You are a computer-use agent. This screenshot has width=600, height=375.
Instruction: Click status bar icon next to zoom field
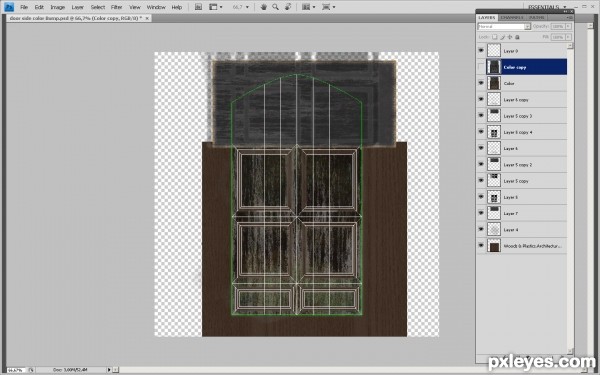coord(31,370)
